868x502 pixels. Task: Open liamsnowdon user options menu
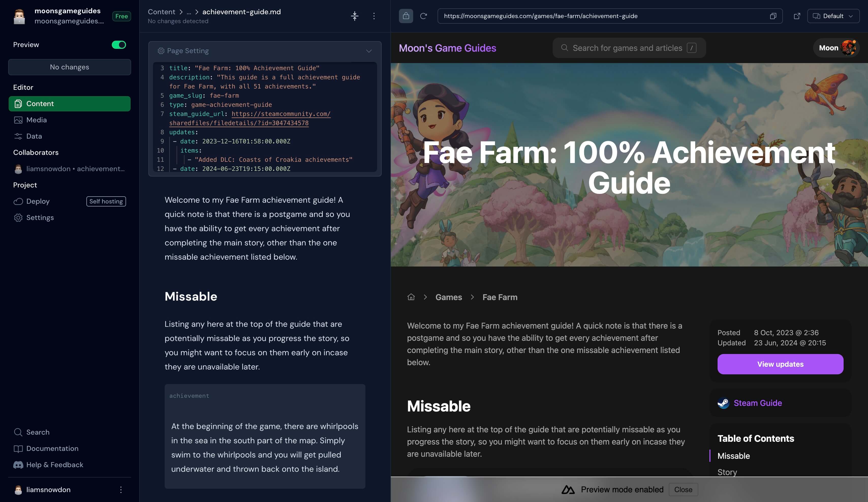point(121,490)
